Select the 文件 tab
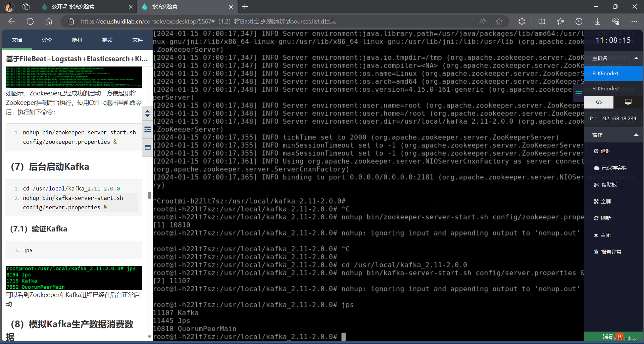Image resolution: width=644 pixels, height=344 pixels. pos(138,40)
